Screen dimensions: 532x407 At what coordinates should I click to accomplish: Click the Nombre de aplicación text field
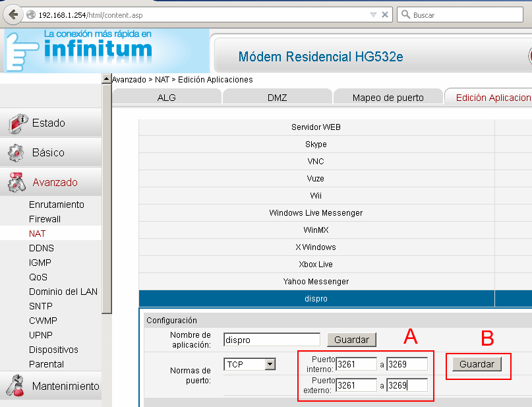[x=272, y=340]
